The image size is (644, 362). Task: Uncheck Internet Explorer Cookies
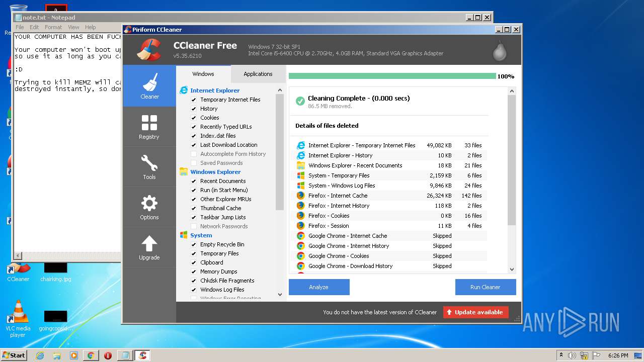point(194,118)
